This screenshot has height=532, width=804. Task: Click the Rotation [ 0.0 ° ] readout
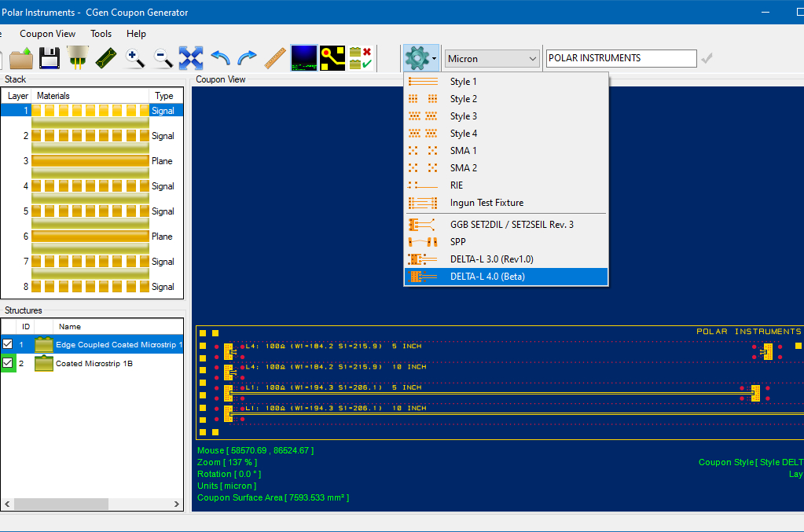point(229,474)
